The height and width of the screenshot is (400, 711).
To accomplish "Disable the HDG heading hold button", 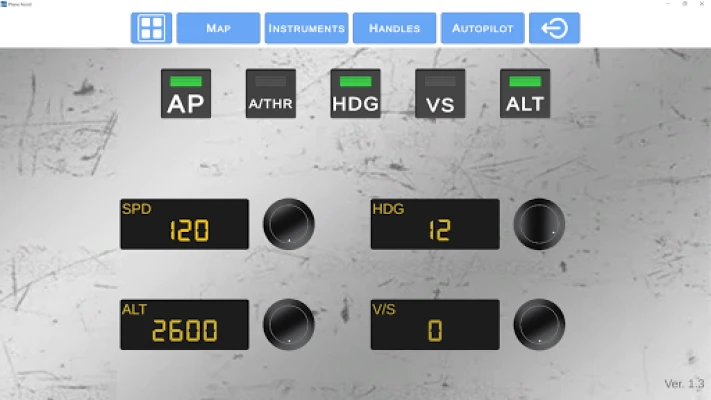I will 355,94.
